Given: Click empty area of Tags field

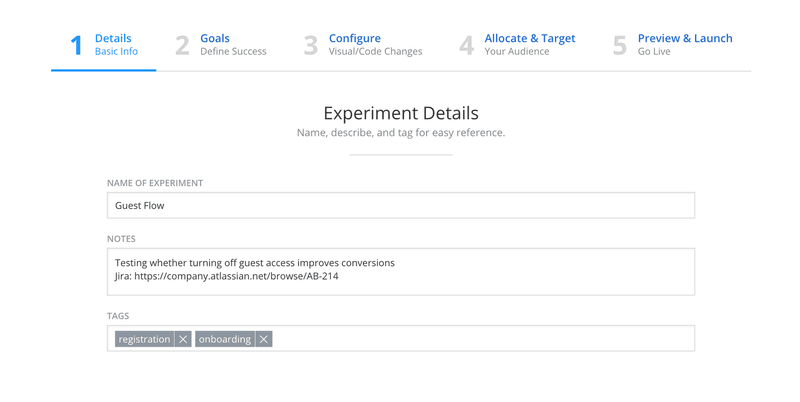Looking at the screenshot, I should coord(480,339).
